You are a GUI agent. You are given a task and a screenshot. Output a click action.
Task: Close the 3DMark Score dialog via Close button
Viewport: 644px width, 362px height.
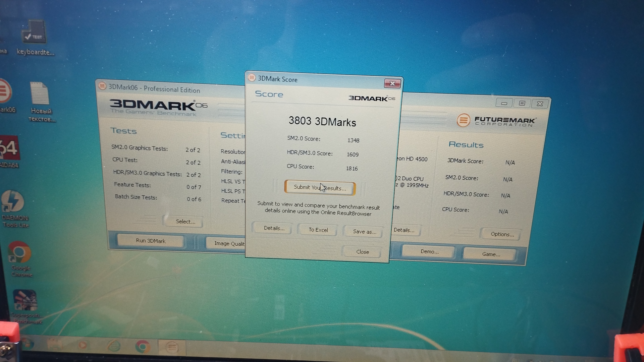point(362,252)
